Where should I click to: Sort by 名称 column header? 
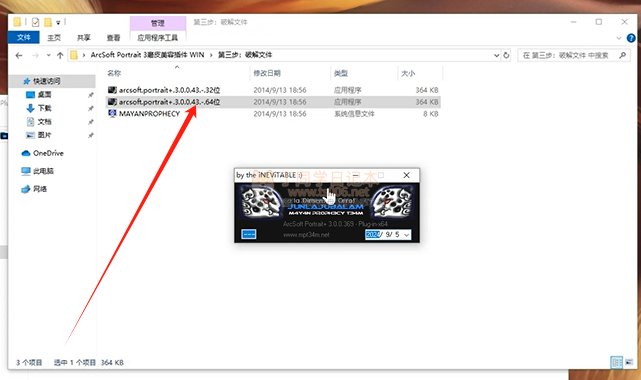[x=114, y=73]
